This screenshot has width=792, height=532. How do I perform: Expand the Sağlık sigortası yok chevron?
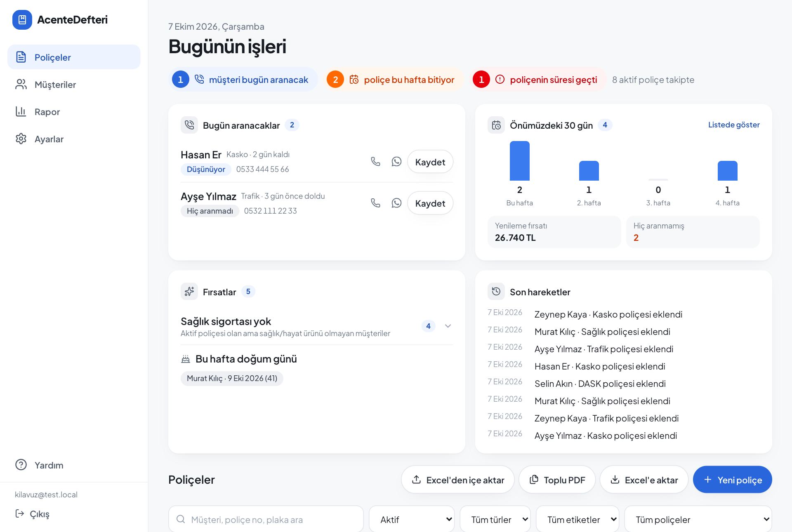click(x=448, y=326)
